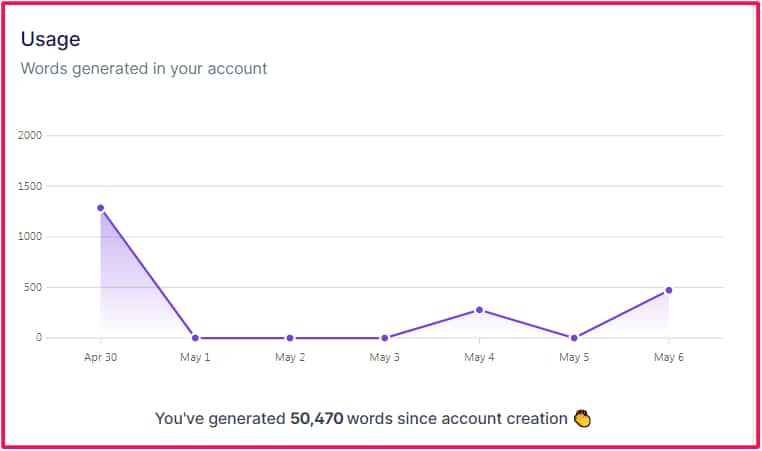Screen dimensions: 762x451
Task: Select the May 2 data point on line
Action: [x=290, y=338]
